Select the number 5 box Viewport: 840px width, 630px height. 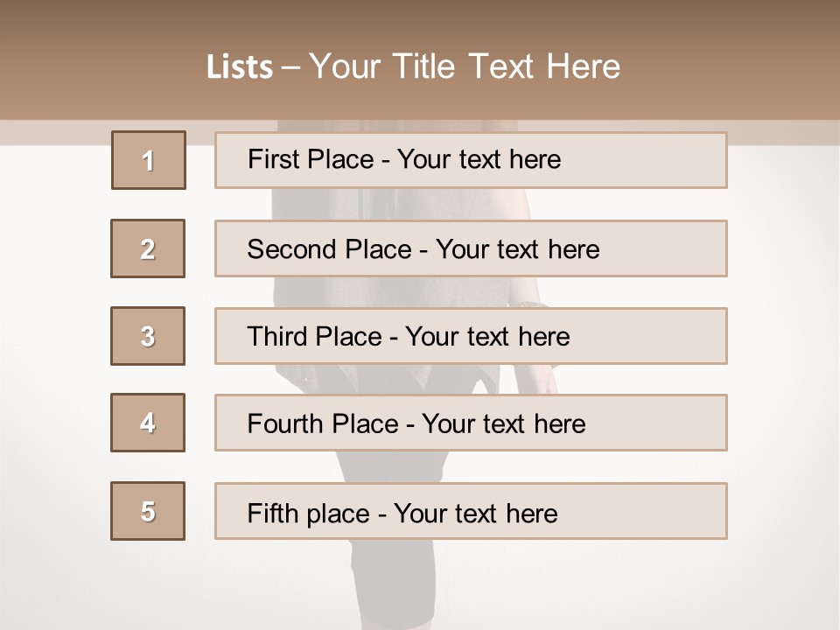(148, 511)
